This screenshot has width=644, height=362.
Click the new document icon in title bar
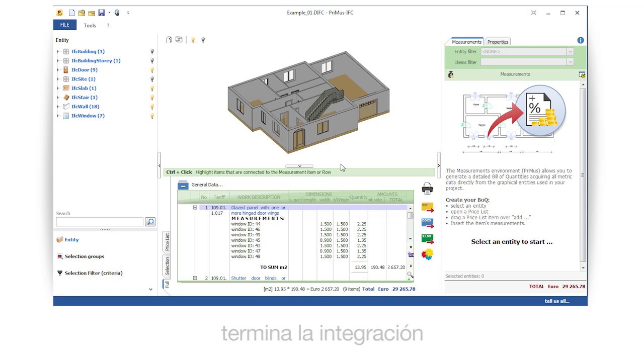coord(72,13)
